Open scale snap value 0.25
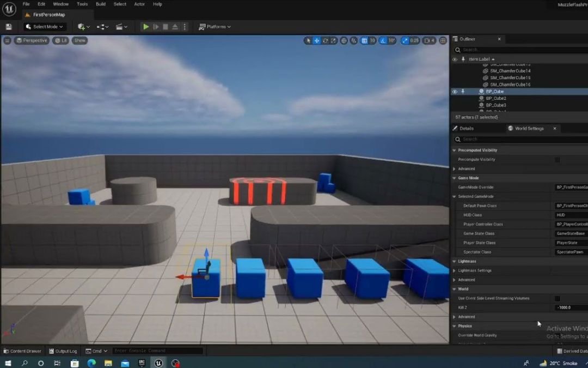Viewport: 588px width, 368px height. 414,40
